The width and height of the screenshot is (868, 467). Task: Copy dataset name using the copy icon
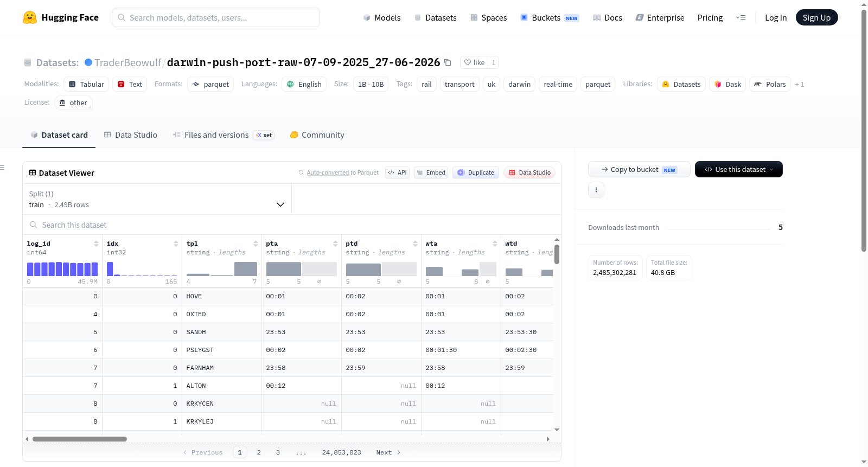[x=448, y=62]
